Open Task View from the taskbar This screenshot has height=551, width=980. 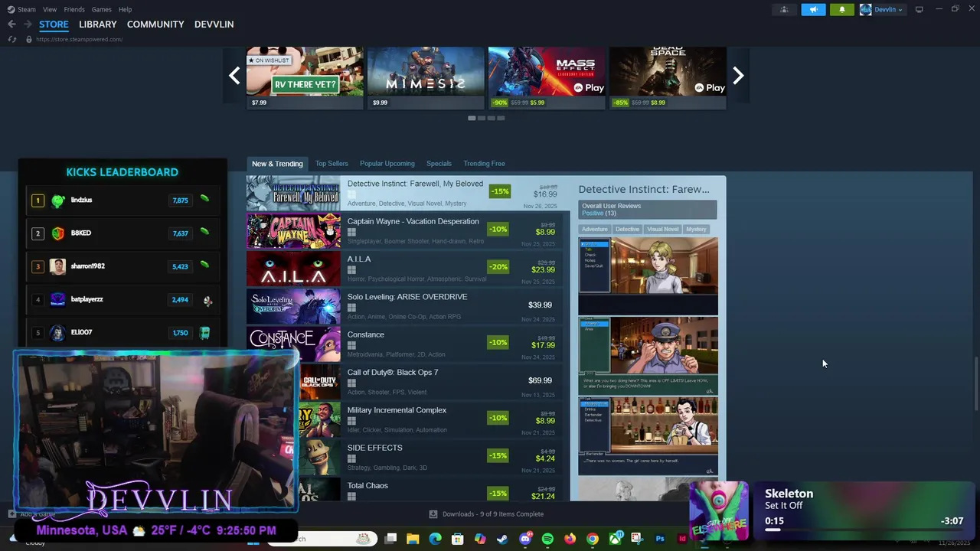point(390,539)
